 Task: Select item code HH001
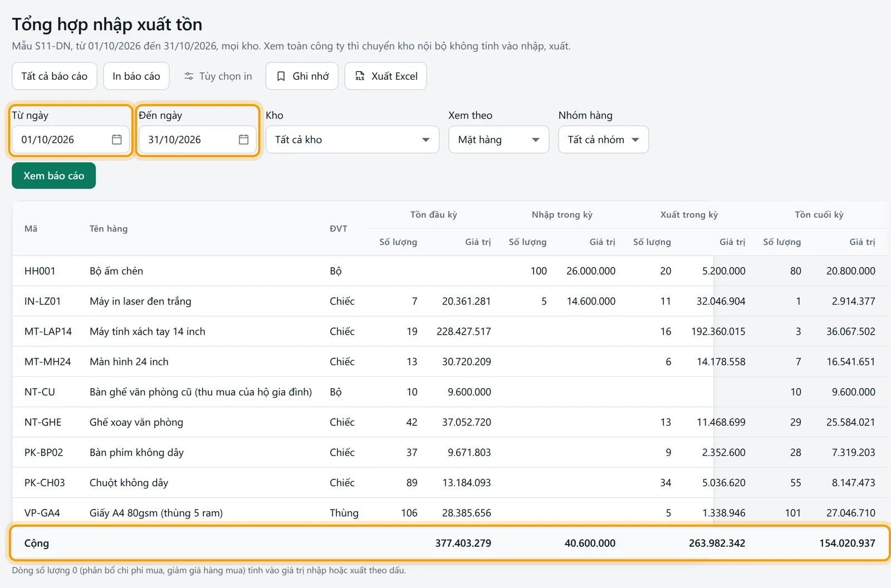[x=40, y=271]
